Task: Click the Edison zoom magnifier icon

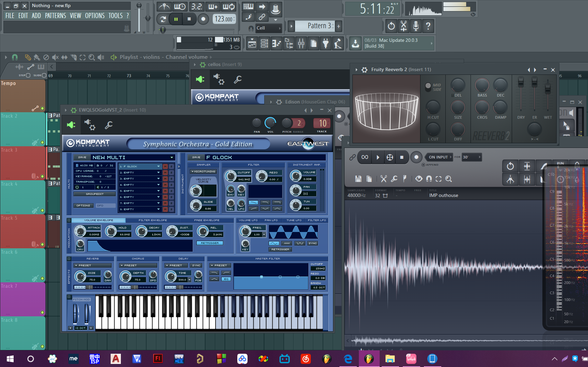Action: tap(449, 179)
